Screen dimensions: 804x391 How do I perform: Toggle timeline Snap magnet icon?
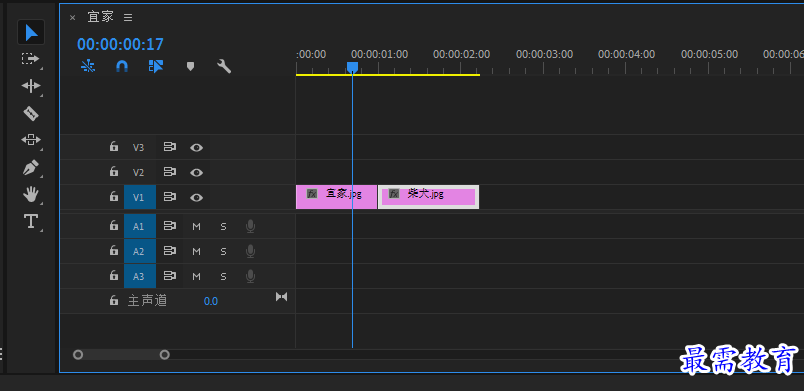click(x=122, y=66)
